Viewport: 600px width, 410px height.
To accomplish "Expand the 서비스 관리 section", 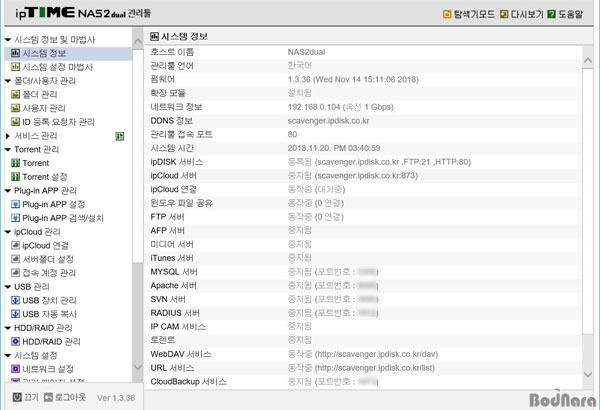I will tap(8, 136).
